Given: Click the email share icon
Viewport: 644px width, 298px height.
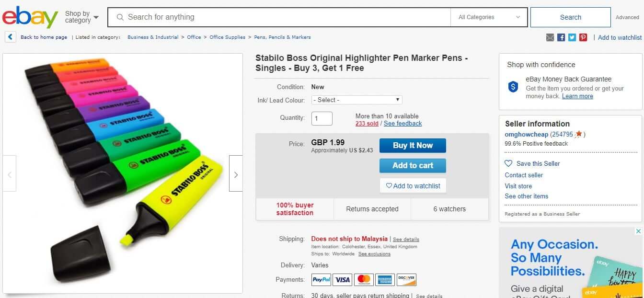Looking at the screenshot, I should 550,37.
